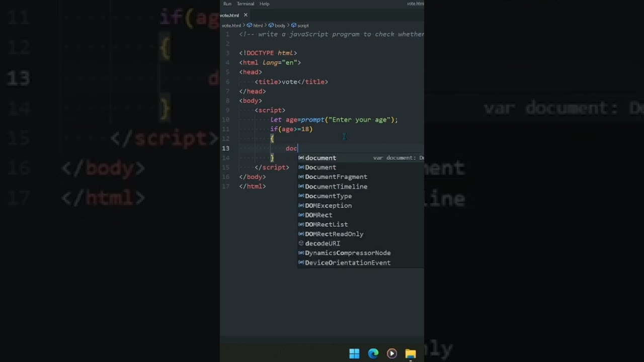Image resolution: width=644 pixels, height=362 pixels.
Task: Choose DynamicsCompressorNode suggestion
Action: click(x=361, y=253)
